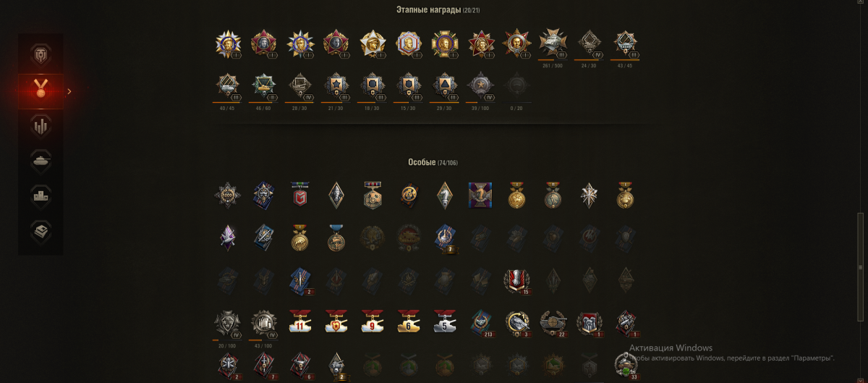Select the silver tank medal numbered 5
This screenshot has width=868, height=383.
point(444,322)
